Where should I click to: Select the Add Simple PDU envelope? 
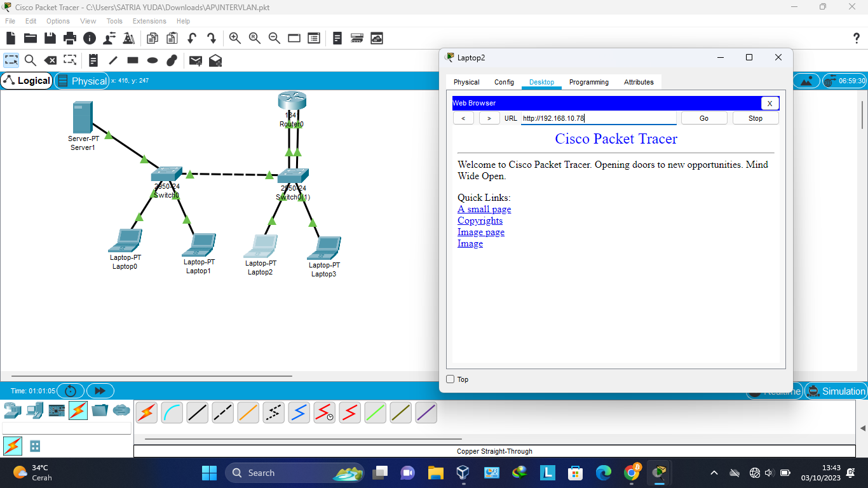point(196,60)
